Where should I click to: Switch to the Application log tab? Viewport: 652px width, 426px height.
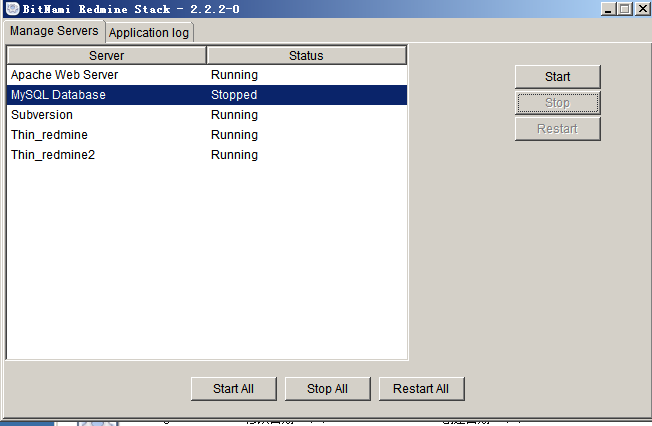coord(149,32)
